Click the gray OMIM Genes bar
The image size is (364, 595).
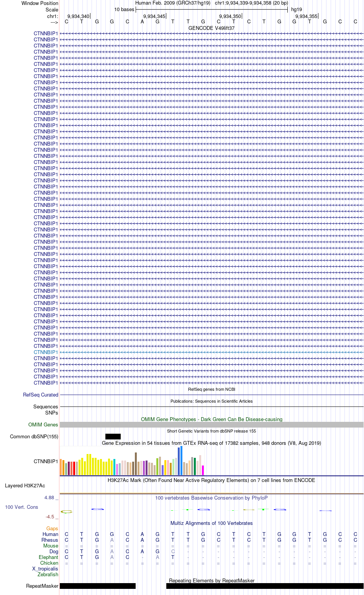(x=212, y=425)
